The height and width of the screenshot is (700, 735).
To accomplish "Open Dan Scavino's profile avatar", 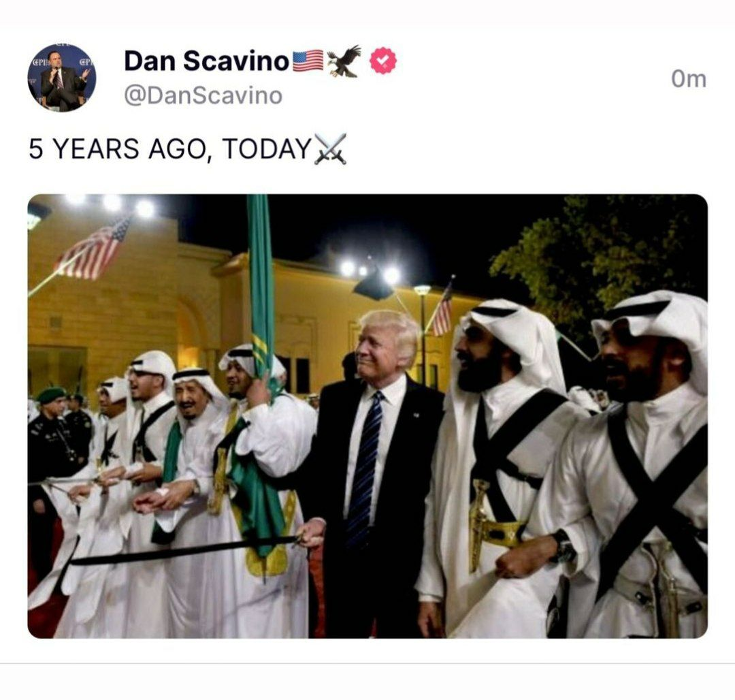I will coord(62,78).
